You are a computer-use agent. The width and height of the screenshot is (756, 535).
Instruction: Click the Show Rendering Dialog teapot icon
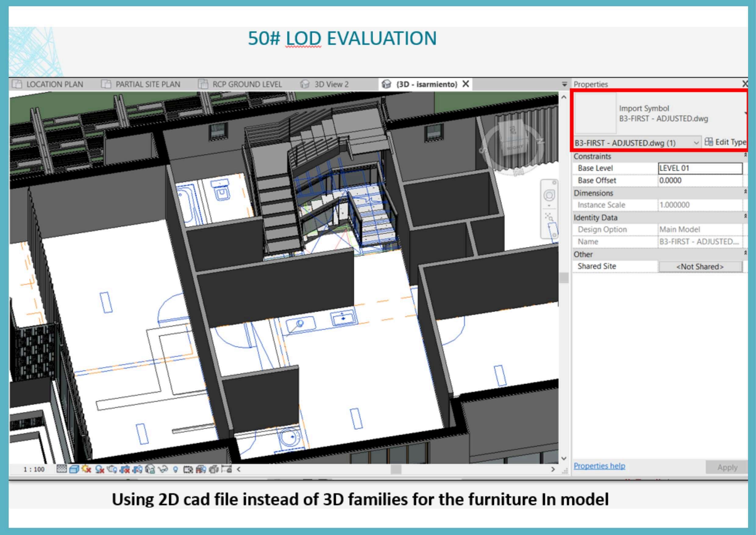pyautogui.click(x=112, y=469)
